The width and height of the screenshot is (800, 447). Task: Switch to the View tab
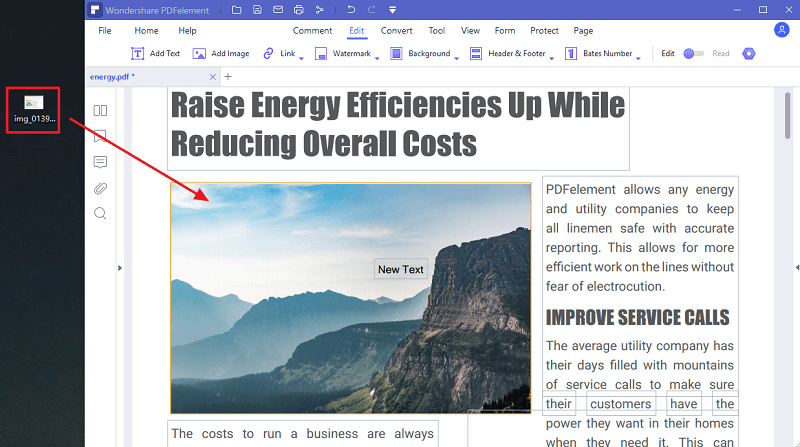click(x=470, y=31)
